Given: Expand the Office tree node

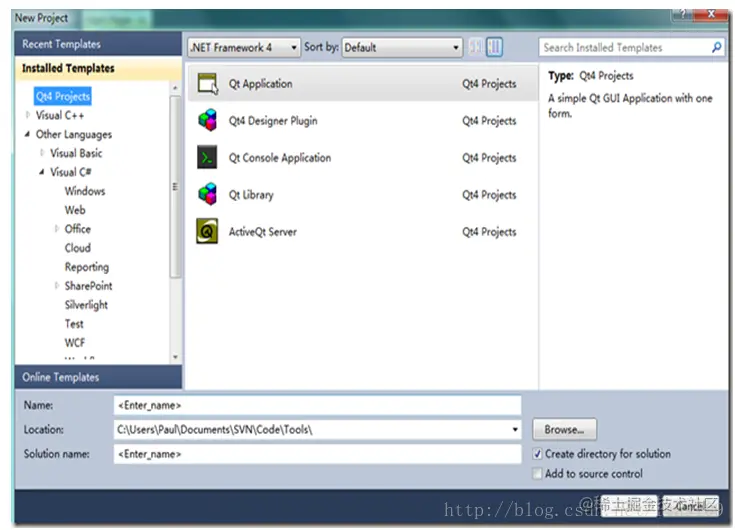Looking at the screenshot, I should click(56, 229).
